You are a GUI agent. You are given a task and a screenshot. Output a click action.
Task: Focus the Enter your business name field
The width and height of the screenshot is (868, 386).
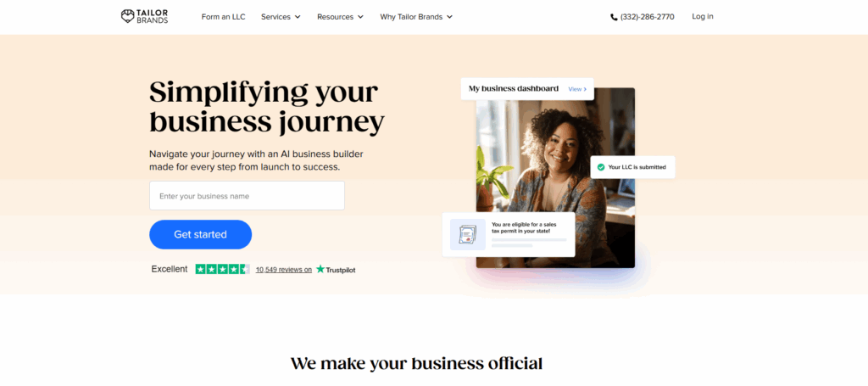click(247, 195)
